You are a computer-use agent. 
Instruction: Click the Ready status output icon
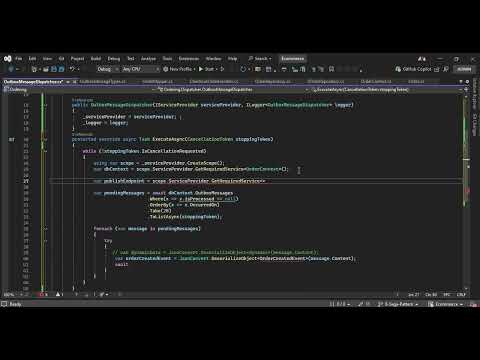coord(4,304)
